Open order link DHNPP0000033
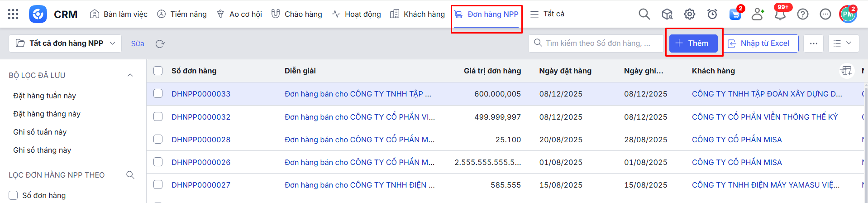The height and width of the screenshot is (203, 868). [201, 94]
